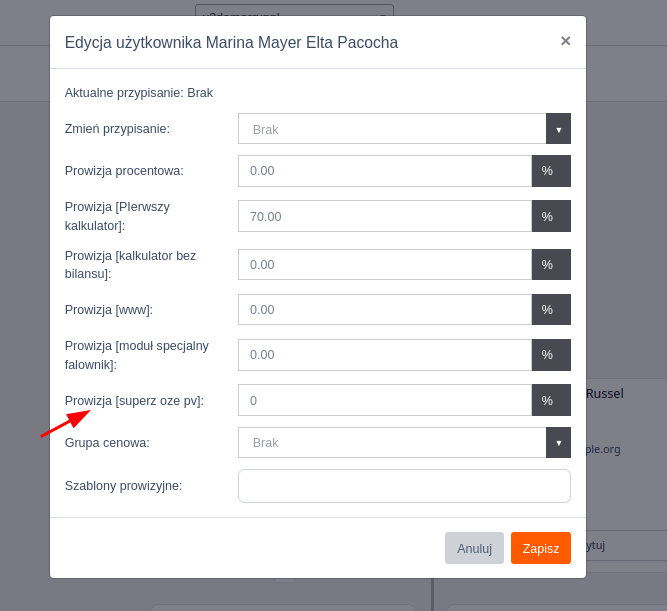Click percent icon beside Pierwszy kalkulator field
This screenshot has width=667, height=611.
tap(551, 216)
